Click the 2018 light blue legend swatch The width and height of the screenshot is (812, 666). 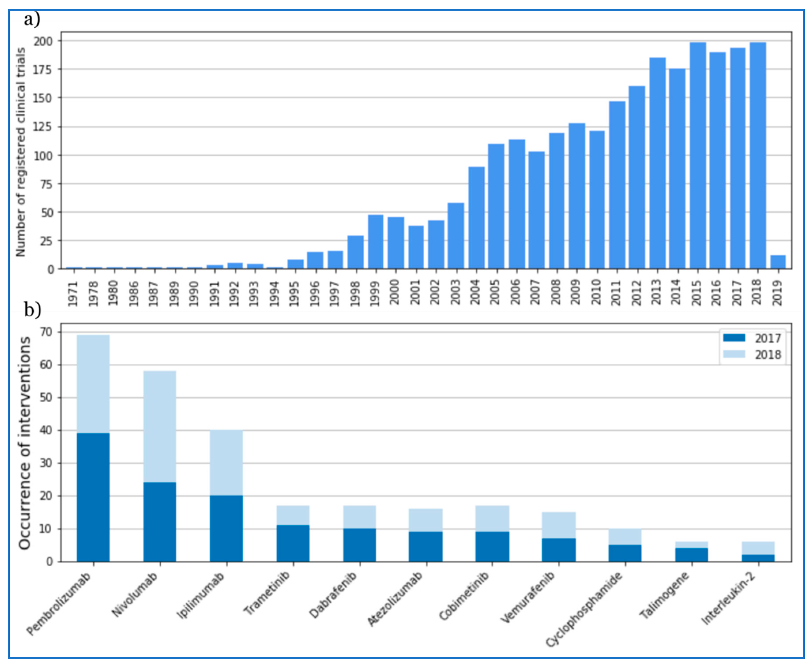coord(734,354)
